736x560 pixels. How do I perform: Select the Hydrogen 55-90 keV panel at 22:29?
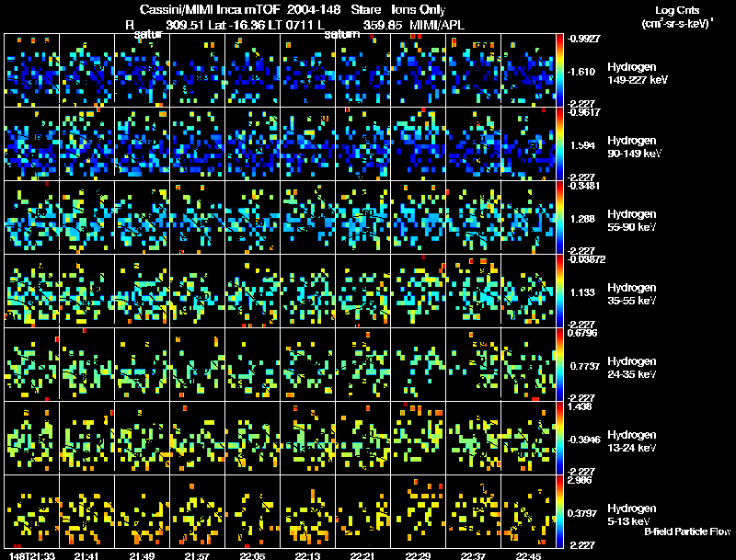tap(418, 217)
